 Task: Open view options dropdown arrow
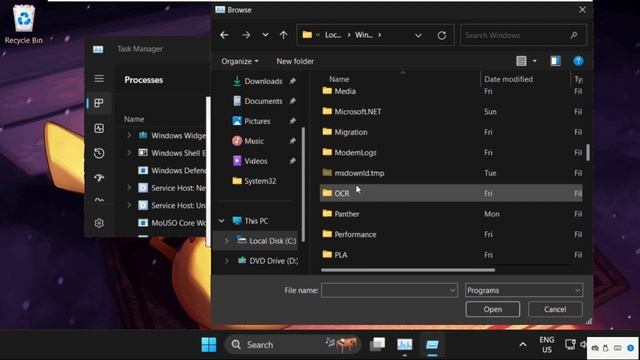tap(535, 61)
